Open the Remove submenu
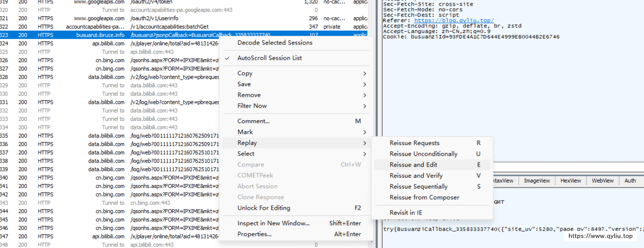The image size is (644, 248). pos(249,95)
